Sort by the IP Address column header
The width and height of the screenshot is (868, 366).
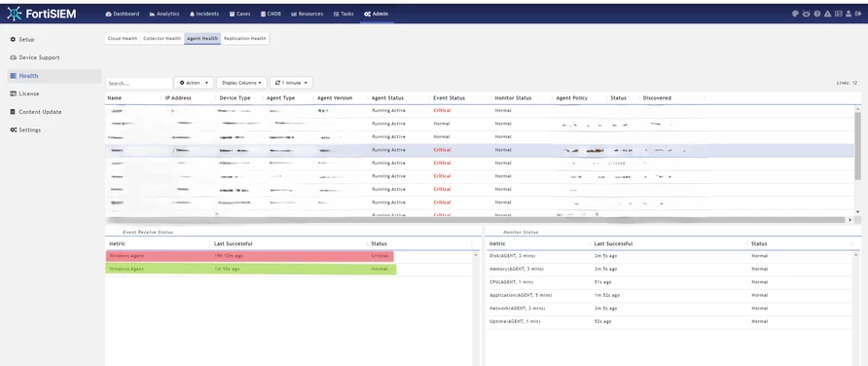(178, 98)
